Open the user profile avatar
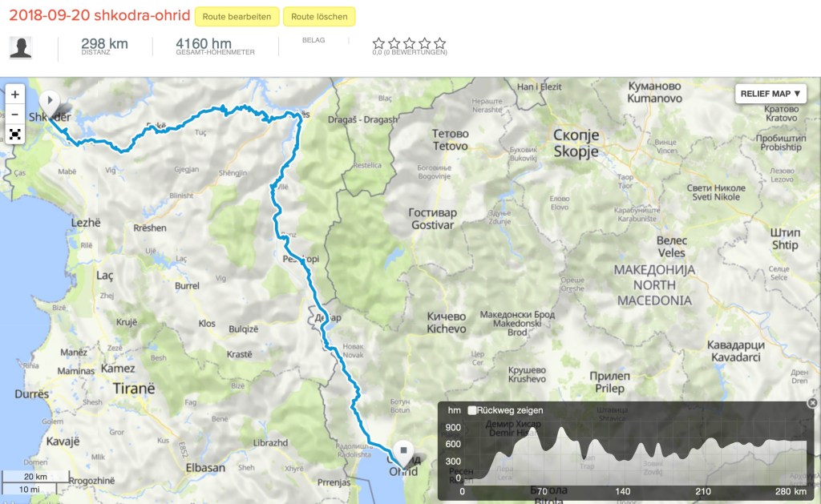 pos(21,47)
